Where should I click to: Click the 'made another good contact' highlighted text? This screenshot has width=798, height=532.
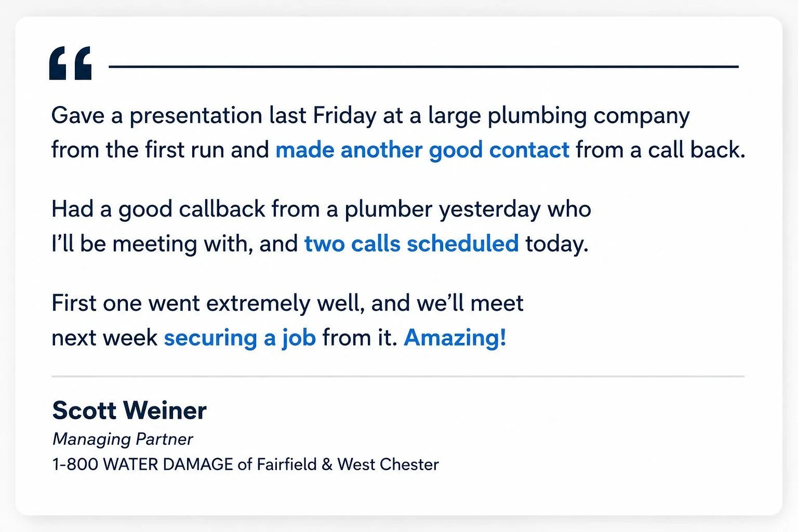coord(422,150)
